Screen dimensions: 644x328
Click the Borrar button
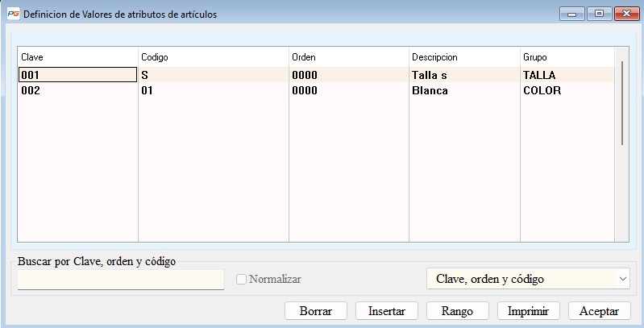pyautogui.click(x=316, y=311)
